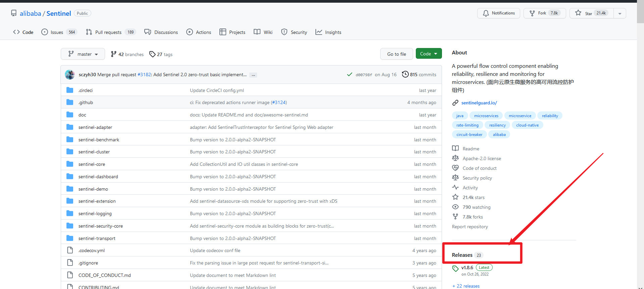Open the sentinel-demo folder
Image resolution: width=644 pixels, height=289 pixels.
coord(93,189)
